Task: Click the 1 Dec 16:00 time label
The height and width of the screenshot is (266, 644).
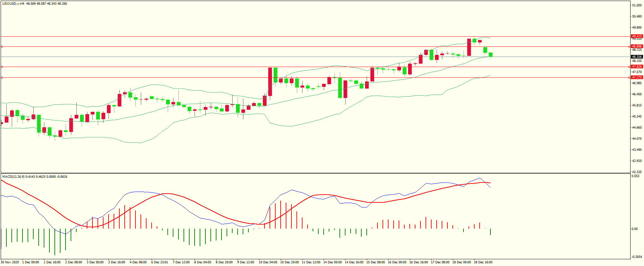Action: [x=52, y=262]
